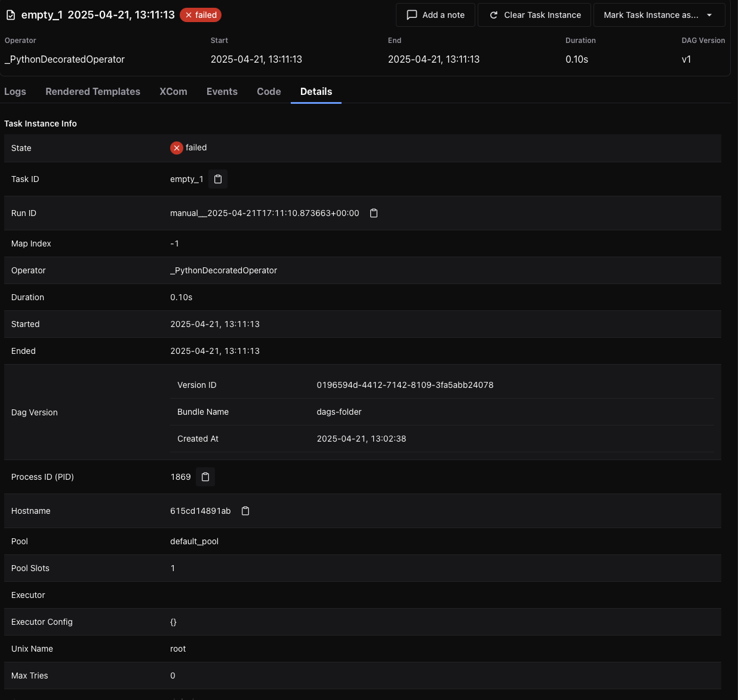738x700 pixels.
Task: Select the Details tab
Action: 316,91
